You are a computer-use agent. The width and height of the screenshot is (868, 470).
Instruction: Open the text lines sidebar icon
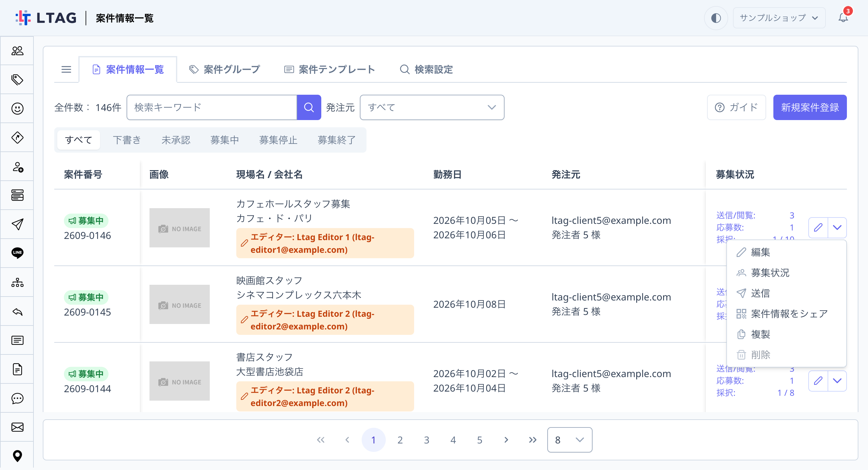click(x=17, y=340)
